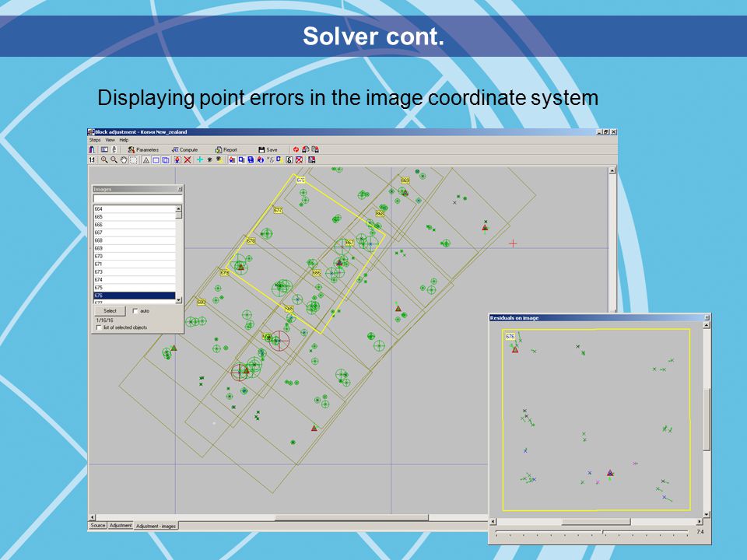Click the single rectangle image frame icon
The image size is (747, 560).
156,160
